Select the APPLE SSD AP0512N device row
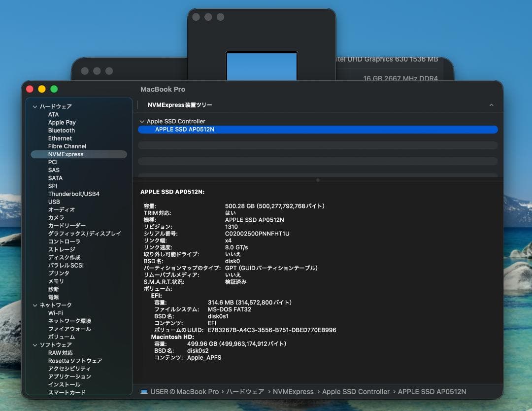 pyautogui.click(x=318, y=130)
